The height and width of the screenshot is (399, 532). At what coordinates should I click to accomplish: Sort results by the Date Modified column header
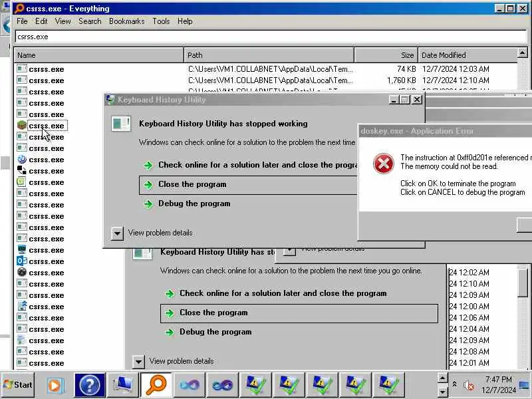click(x=467, y=55)
